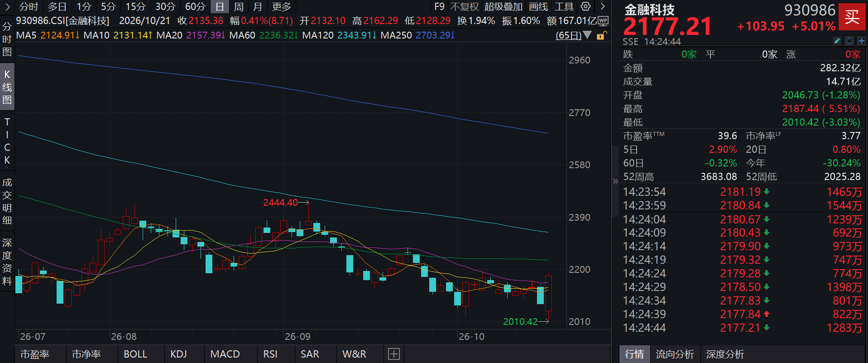Expand toolbar with right arrow
The height and width of the screenshot is (363, 868).
(x=603, y=6)
